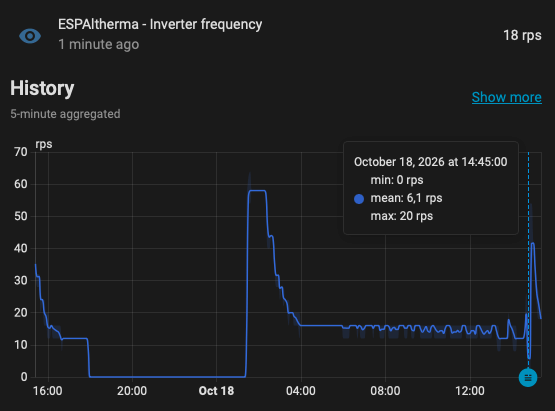The height and width of the screenshot is (411, 555).
Task: Click the 18 rps current value
Action: click(x=522, y=35)
